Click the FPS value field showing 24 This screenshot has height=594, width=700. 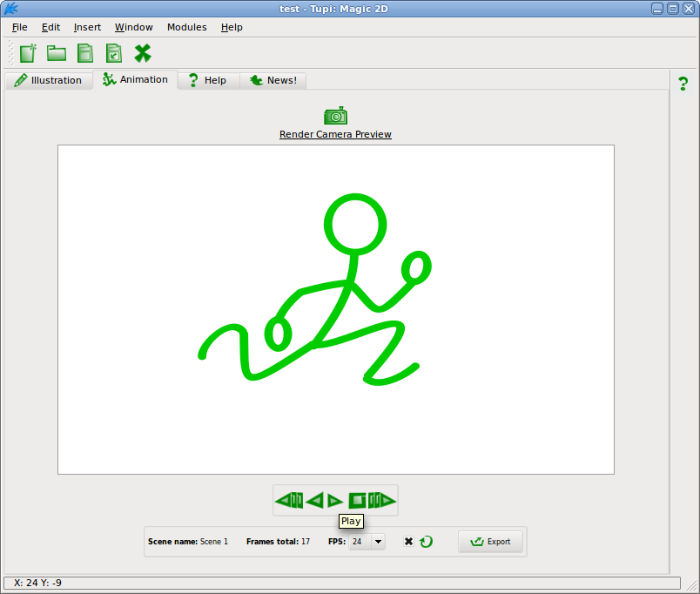pyautogui.click(x=360, y=541)
